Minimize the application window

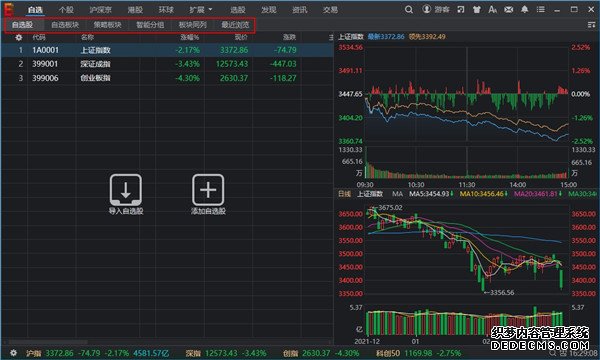[557, 10]
